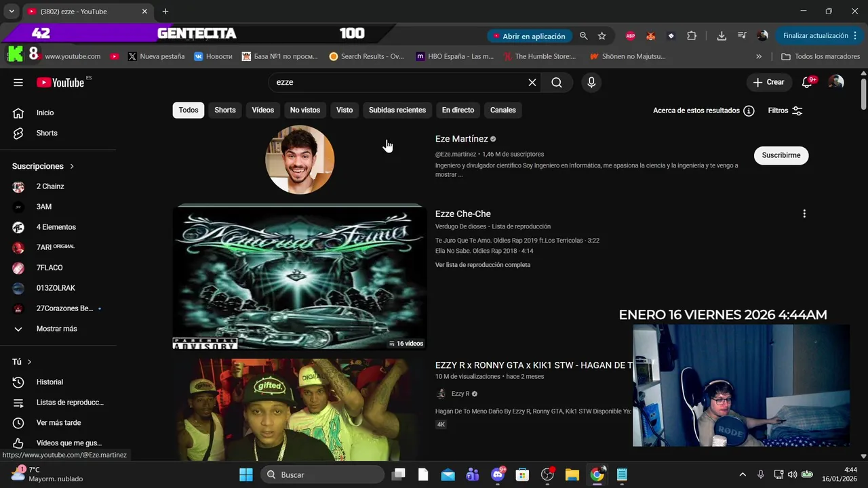This screenshot has height=488, width=868.
Task: Open the info icon about these results
Action: point(749,110)
